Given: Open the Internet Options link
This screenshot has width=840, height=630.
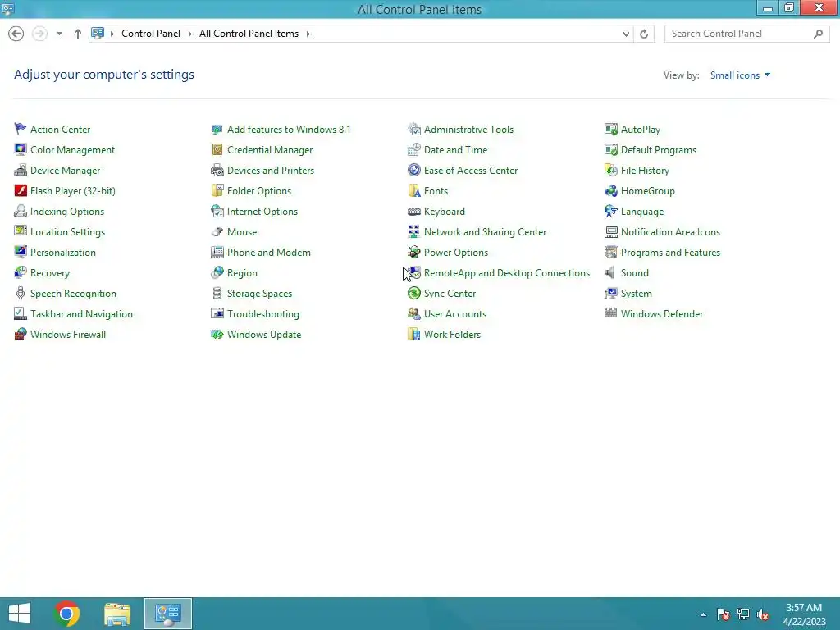Looking at the screenshot, I should click(262, 212).
